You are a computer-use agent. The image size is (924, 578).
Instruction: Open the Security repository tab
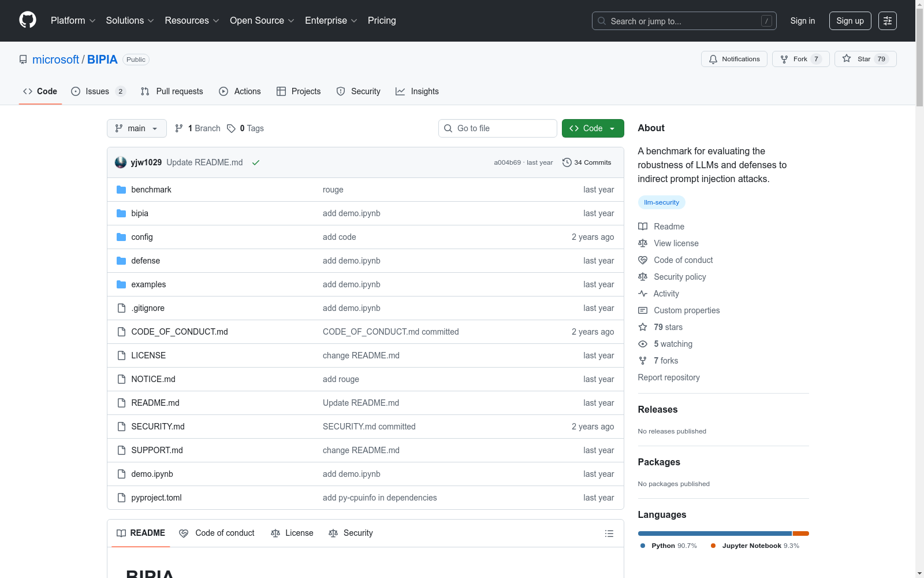pyautogui.click(x=358, y=91)
